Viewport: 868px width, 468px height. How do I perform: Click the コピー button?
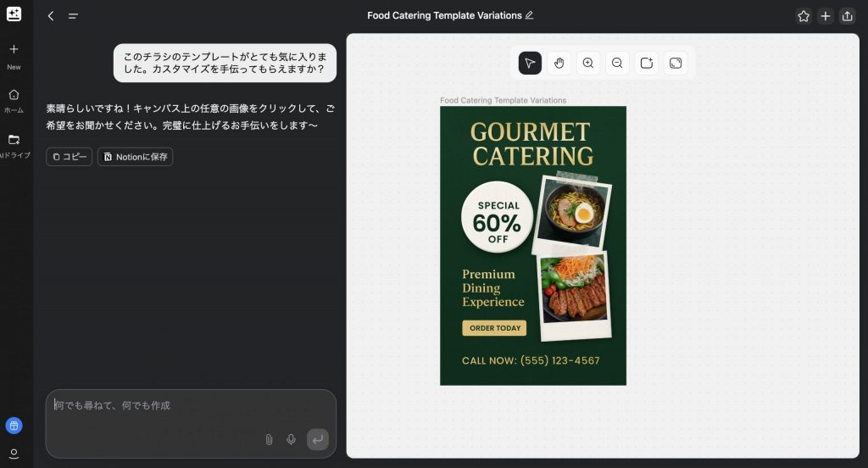pyautogui.click(x=70, y=157)
